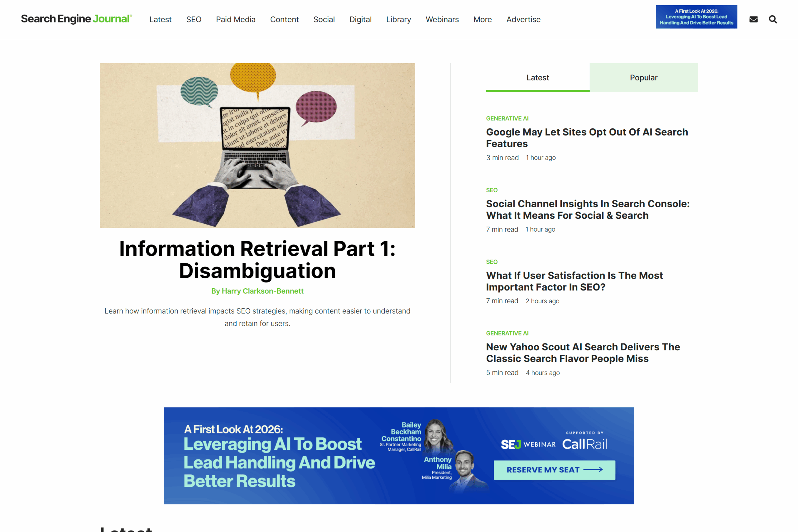Open the Content navigation menu
The width and height of the screenshot is (798, 532).
coord(284,19)
